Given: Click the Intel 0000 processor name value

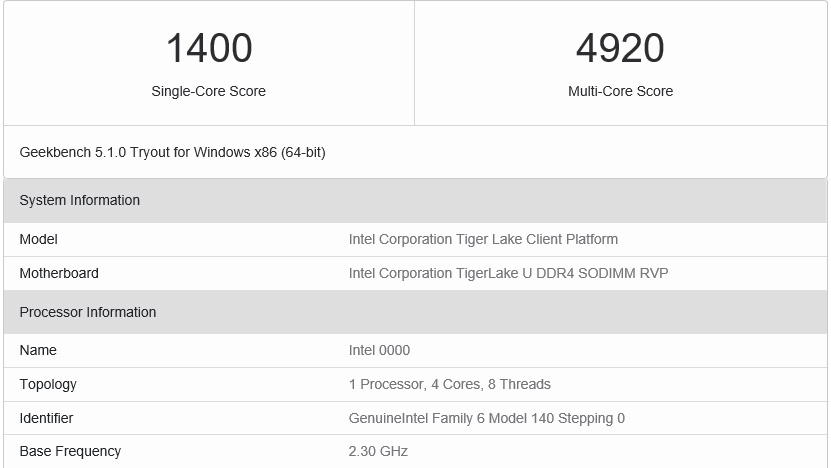Looking at the screenshot, I should (379, 350).
